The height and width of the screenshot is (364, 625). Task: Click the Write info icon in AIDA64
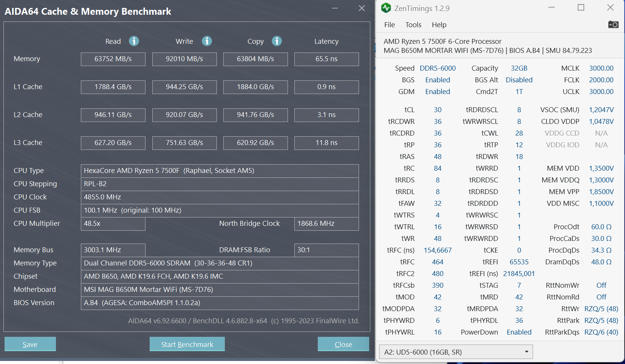[x=207, y=41]
